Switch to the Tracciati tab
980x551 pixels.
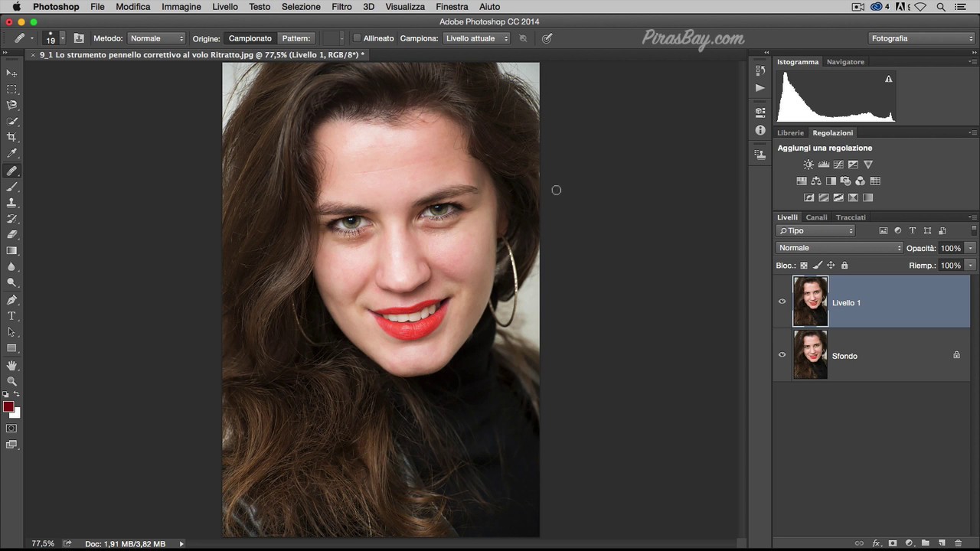pos(851,217)
